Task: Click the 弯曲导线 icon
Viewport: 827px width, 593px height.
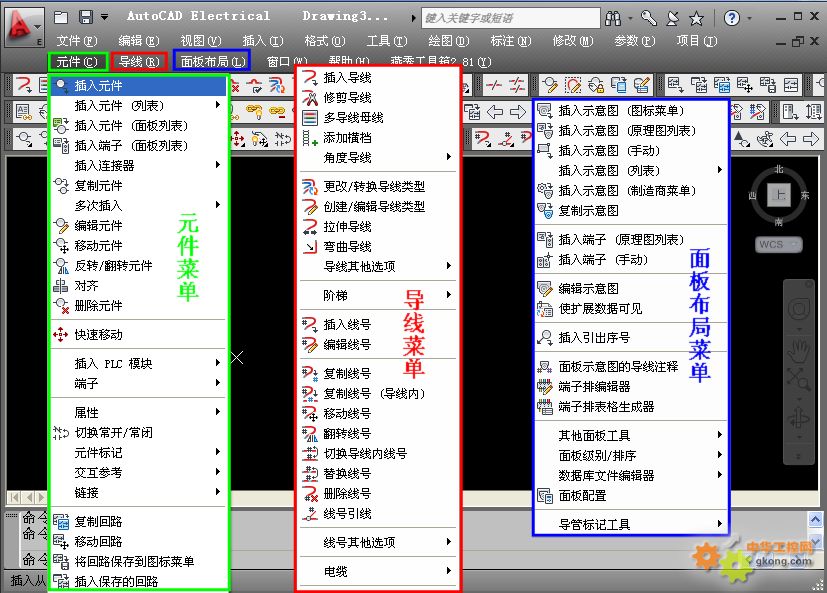Action: click(310, 247)
